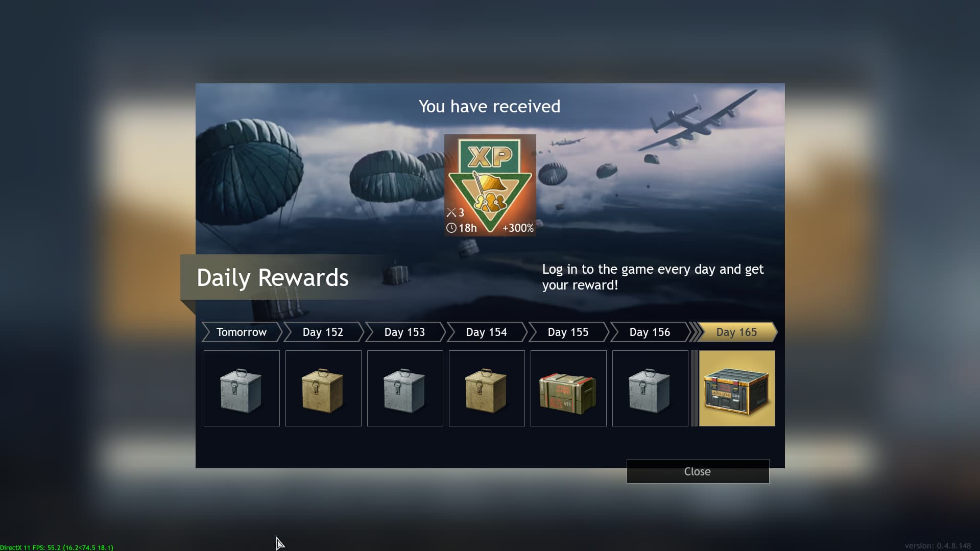Click the Day 156 label
The width and height of the screenshot is (980, 551).
(x=650, y=332)
